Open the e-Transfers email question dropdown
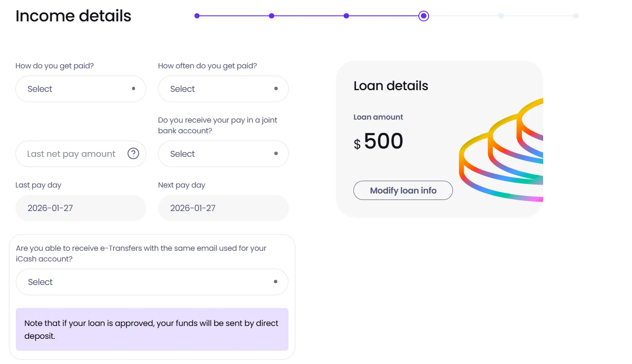 (152, 282)
